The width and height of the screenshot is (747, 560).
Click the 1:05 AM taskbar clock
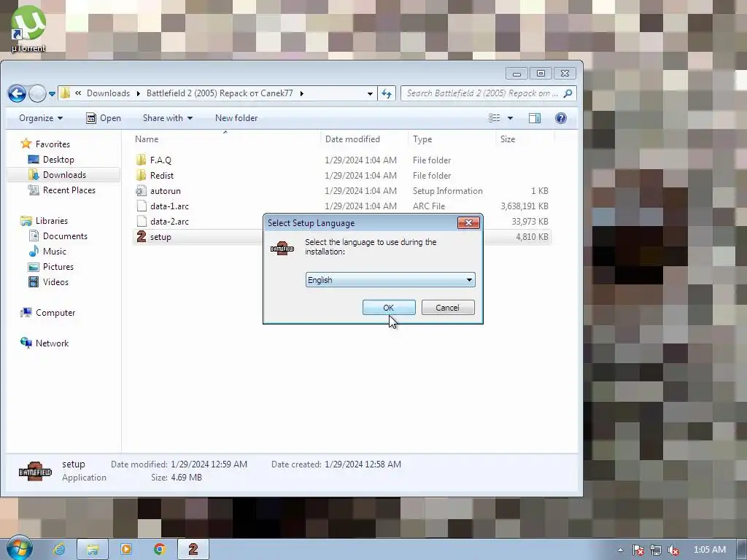(710, 550)
